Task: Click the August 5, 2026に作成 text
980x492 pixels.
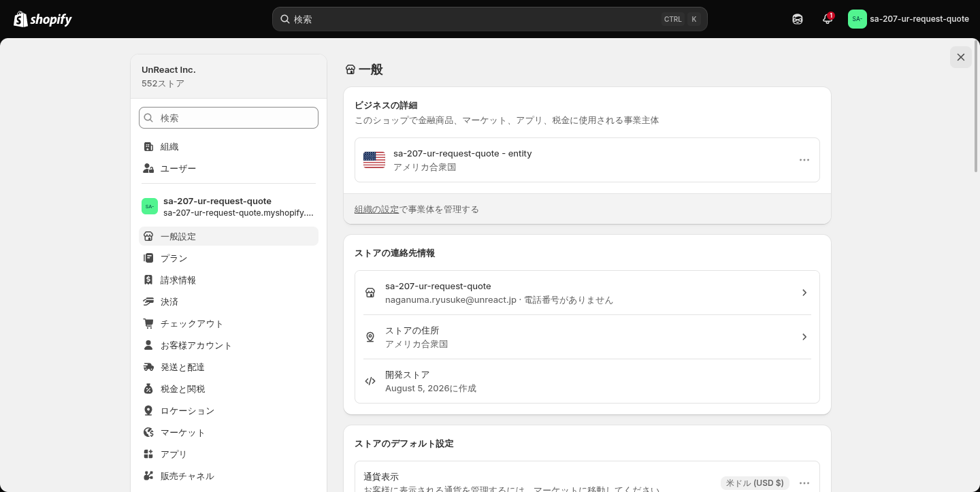Action: (431, 389)
